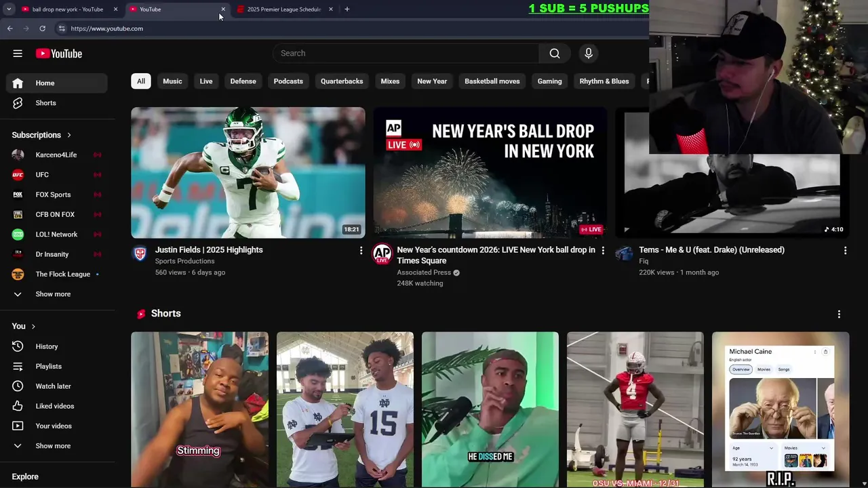Select the Mixes filter chip
Screen dimensions: 868x488
[390, 81]
